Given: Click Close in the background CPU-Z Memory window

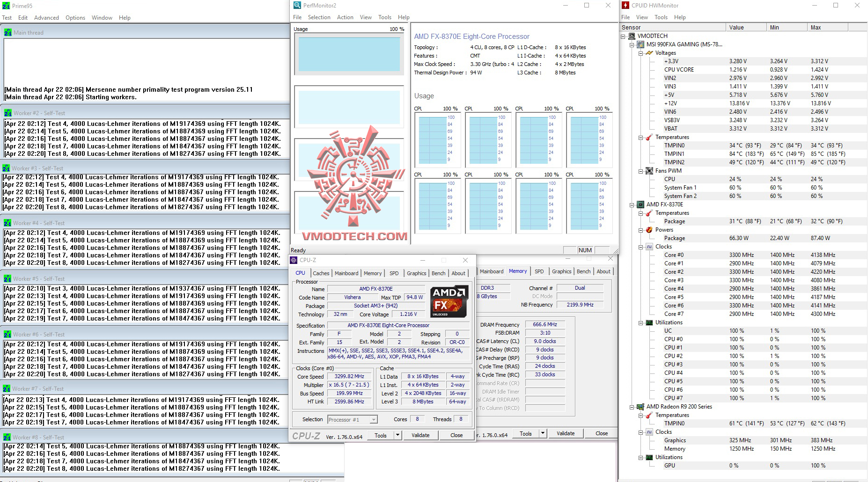Looking at the screenshot, I should tap(602, 433).
